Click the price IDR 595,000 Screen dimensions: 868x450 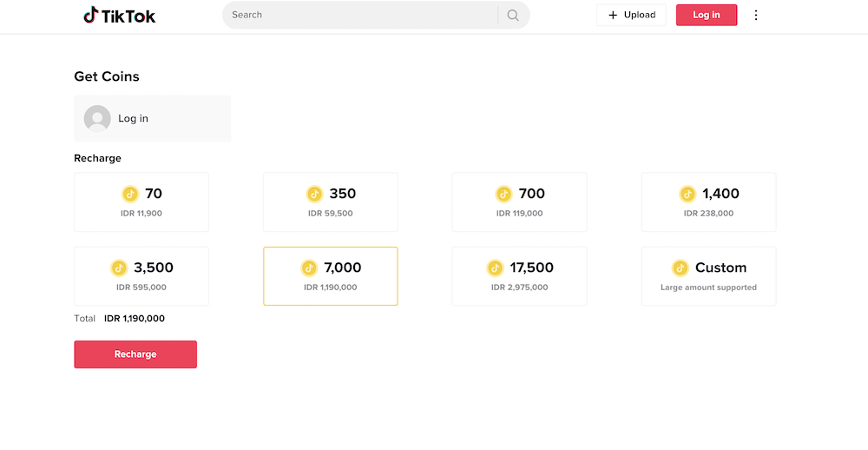point(141,288)
